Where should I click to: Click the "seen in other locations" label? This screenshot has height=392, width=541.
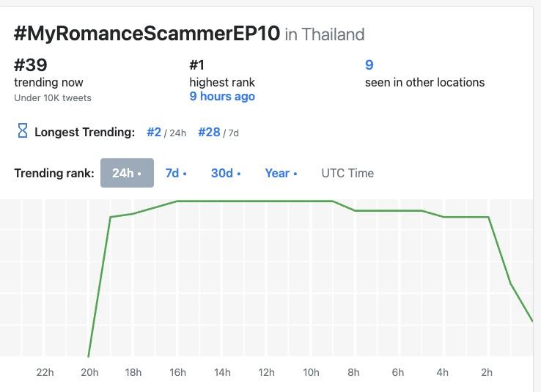pyautogui.click(x=424, y=82)
